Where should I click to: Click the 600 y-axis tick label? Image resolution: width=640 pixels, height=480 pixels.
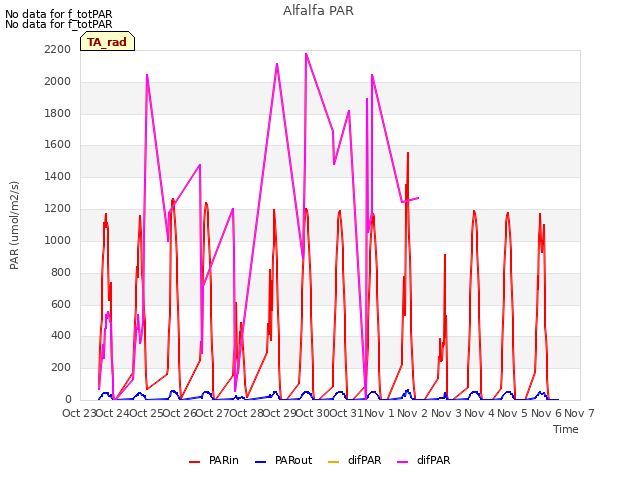click(61, 304)
